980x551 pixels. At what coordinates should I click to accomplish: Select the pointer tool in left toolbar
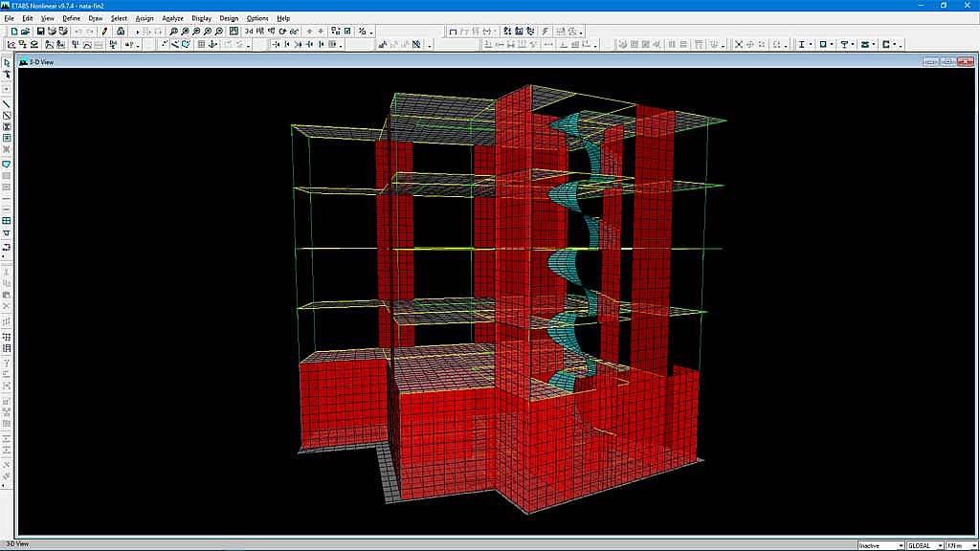point(7,63)
